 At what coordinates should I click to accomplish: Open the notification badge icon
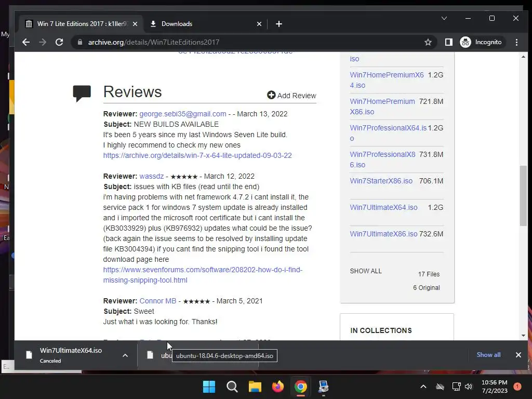tap(517, 387)
